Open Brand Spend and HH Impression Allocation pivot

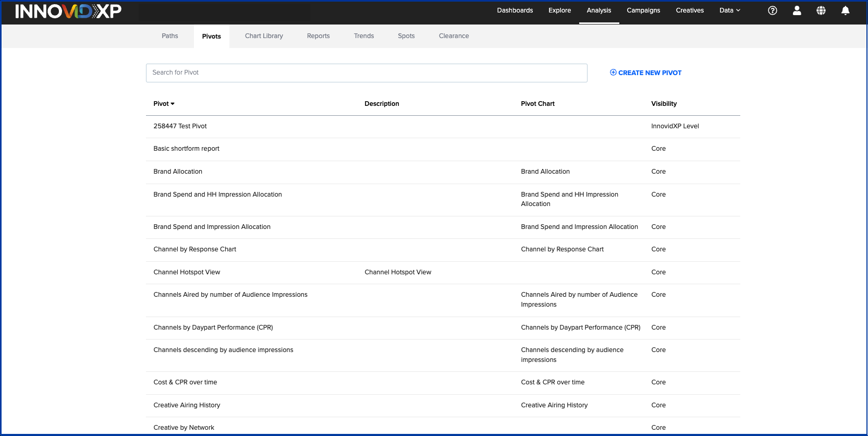pyautogui.click(x=217, y=195)
